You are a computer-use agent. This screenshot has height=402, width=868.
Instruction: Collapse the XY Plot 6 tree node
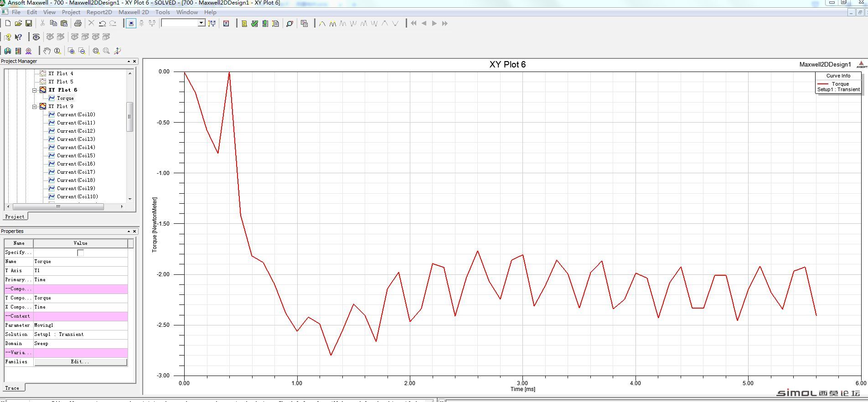(x=35, y=90)
